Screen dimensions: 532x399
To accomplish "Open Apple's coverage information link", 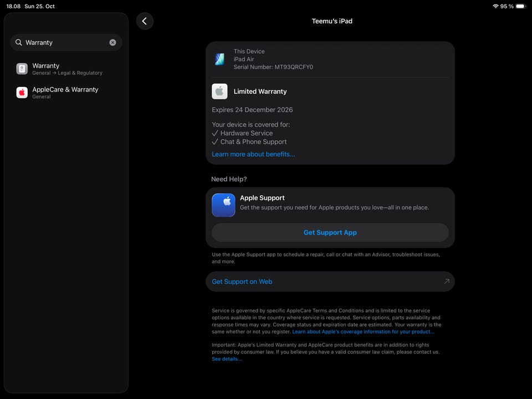I will click(x=363, y=331).
